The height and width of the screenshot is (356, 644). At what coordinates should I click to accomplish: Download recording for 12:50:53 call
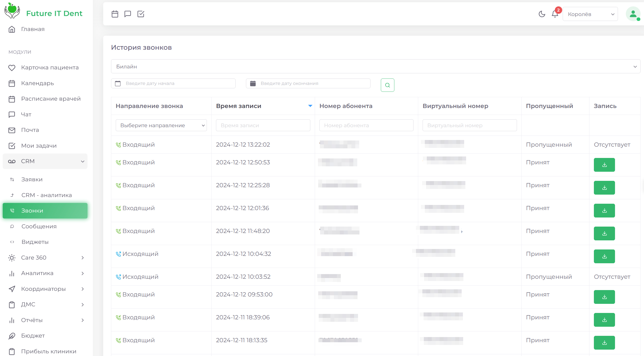(x=604, y=165)
